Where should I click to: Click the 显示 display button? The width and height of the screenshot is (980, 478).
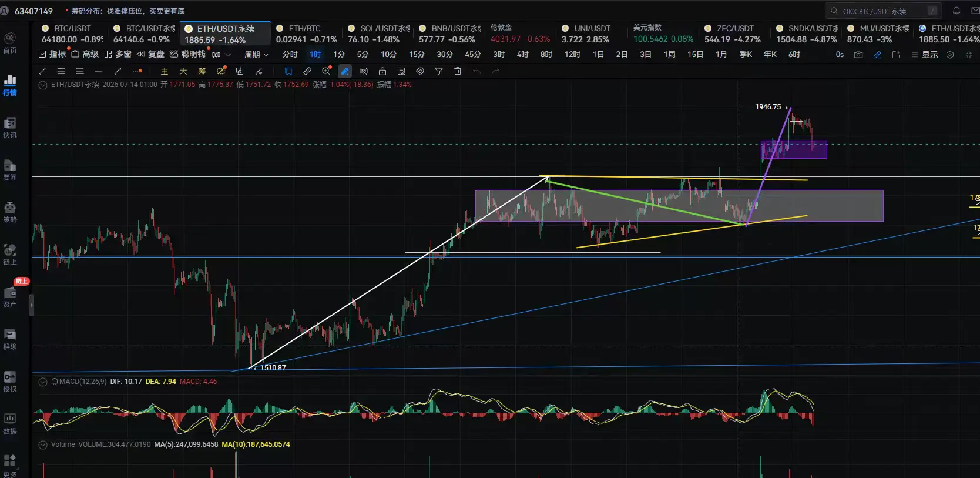[x=925, y=55]
